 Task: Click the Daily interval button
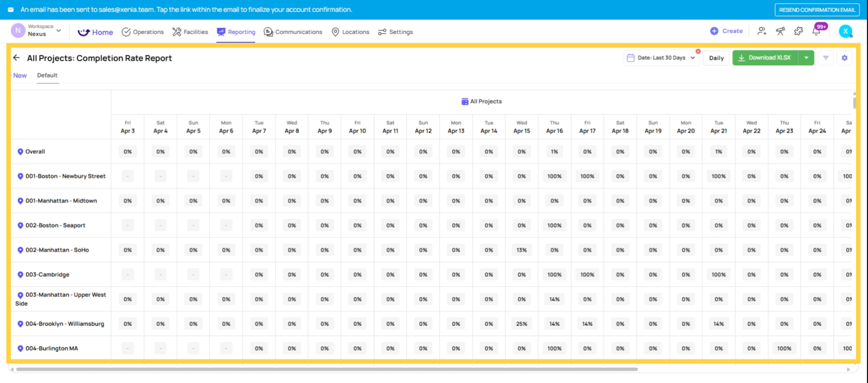coord(716,58)
